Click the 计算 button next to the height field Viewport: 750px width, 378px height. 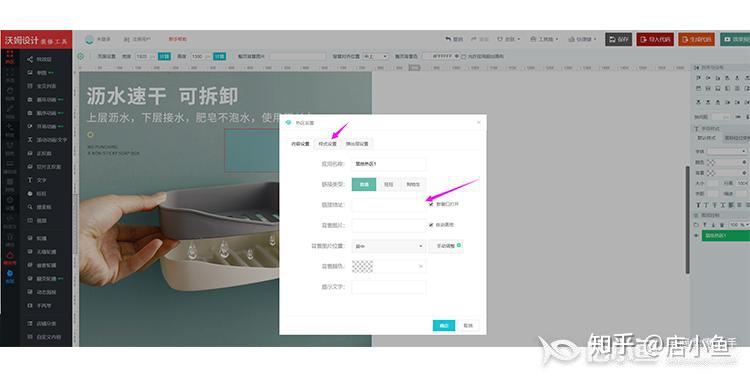coord(220,56)
